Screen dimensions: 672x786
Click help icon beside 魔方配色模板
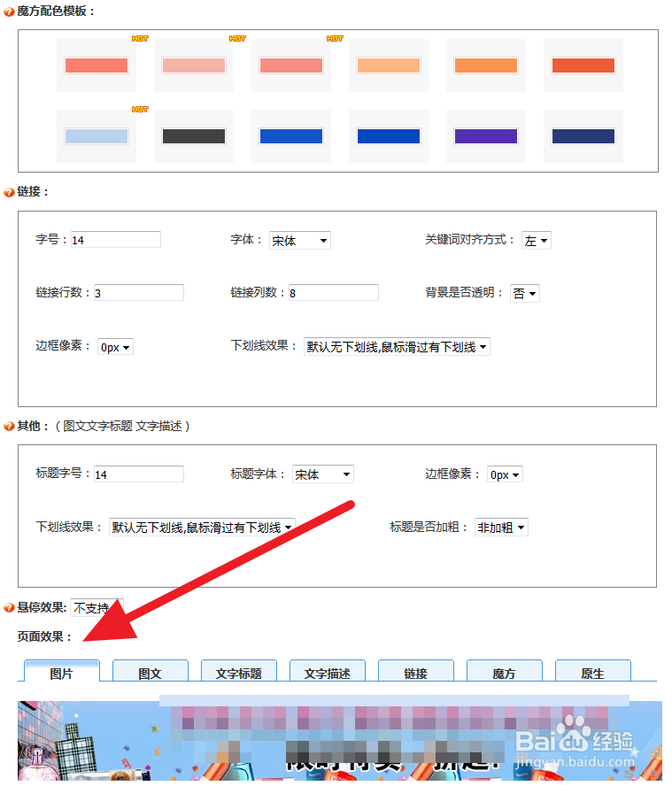[x=9, y=12]
